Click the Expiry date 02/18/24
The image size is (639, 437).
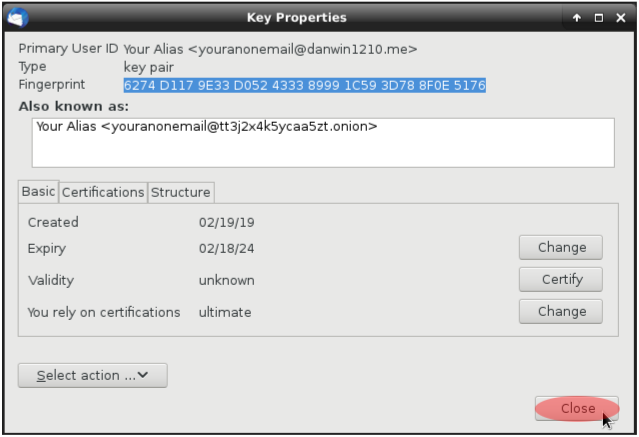pos(220,248)
